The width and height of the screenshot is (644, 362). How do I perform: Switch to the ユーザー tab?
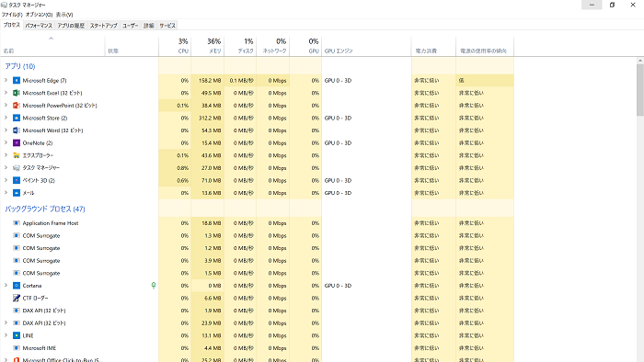pos(131,26)
